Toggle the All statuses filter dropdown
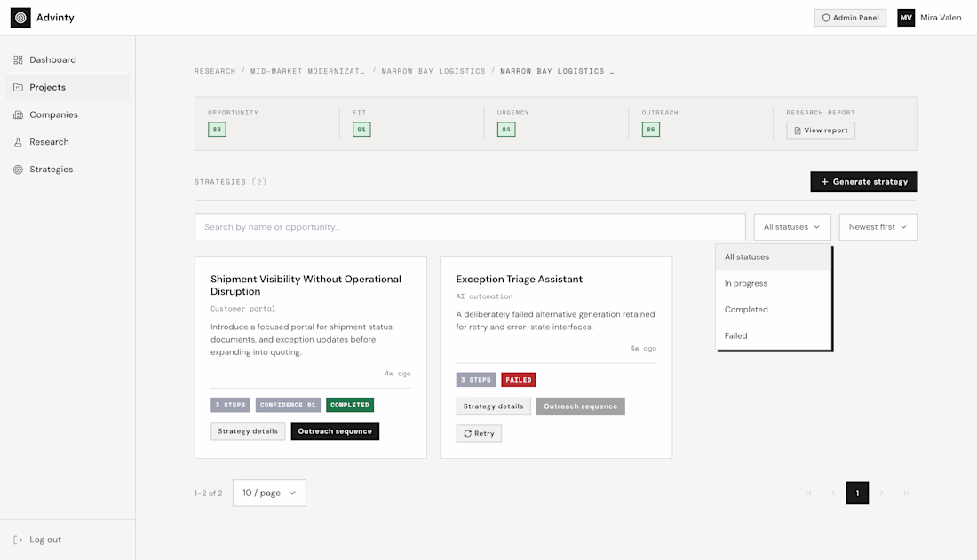This screenshot has height=560, width=977. [x=792, y=226]
